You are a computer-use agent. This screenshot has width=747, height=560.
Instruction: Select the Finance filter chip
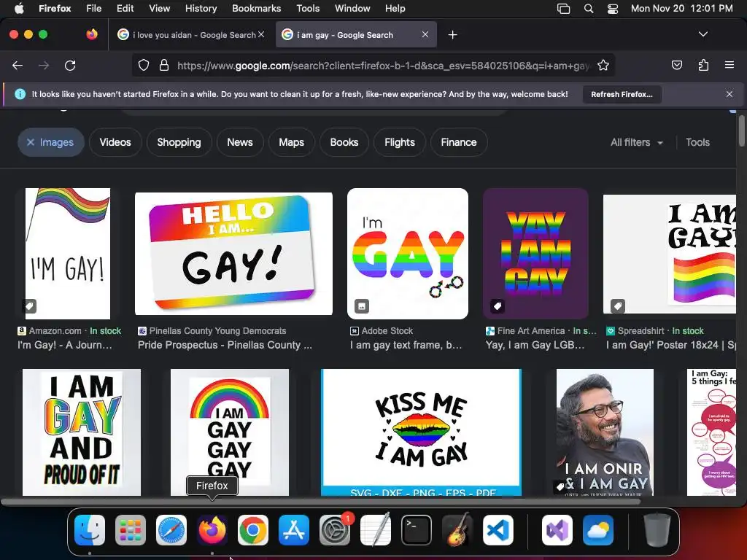tap(459, 142)
